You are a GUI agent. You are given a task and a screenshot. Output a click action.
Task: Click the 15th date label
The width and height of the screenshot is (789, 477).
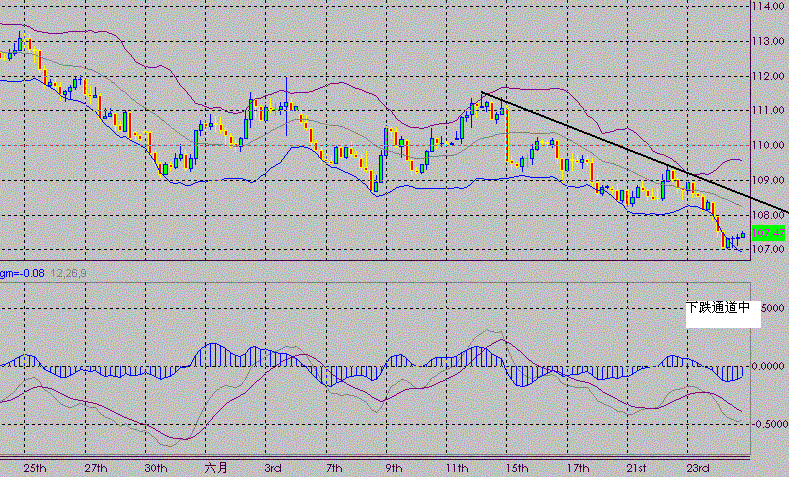coord(517,468)
